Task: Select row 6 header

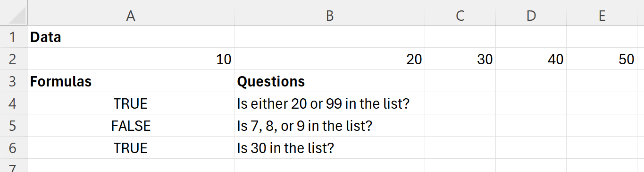Action: (x=14, y=148)
